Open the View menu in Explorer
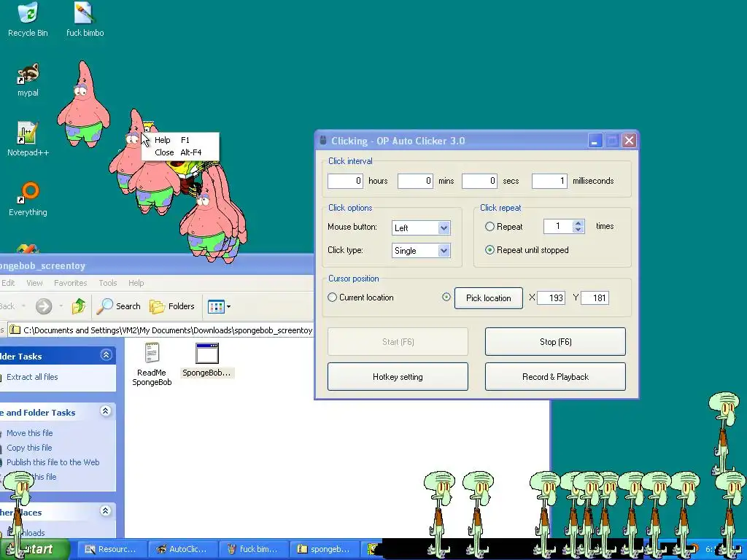This screenshot has width=747, height=560. 34,283
